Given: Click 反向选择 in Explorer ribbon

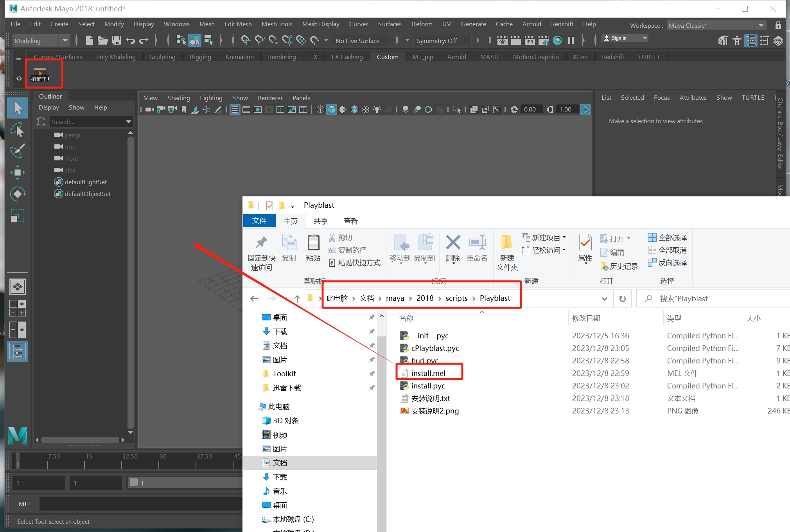Looking at the screenshot, I should point(668,262).
